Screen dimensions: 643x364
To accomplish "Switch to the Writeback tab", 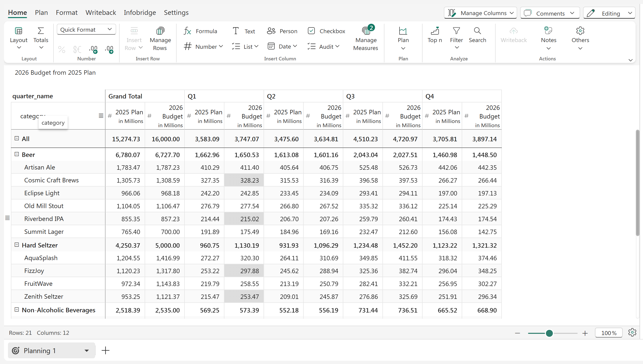I will tap(101, 13).
